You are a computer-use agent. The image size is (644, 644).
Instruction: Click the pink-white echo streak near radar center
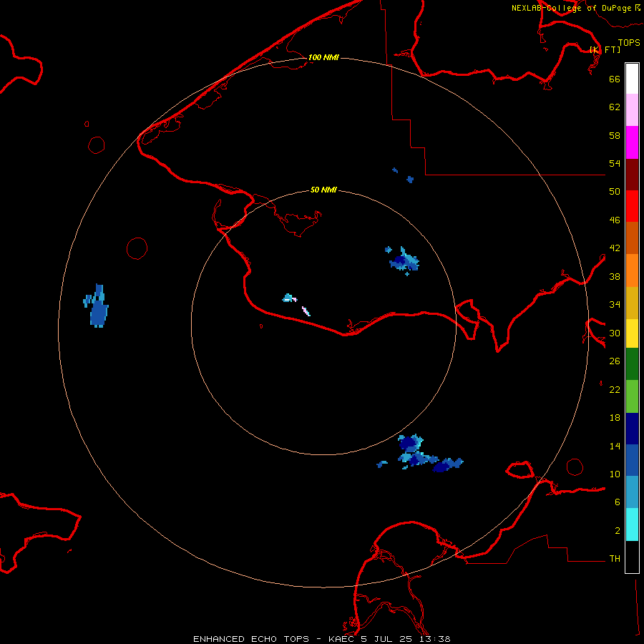click(x=306, y=311)
